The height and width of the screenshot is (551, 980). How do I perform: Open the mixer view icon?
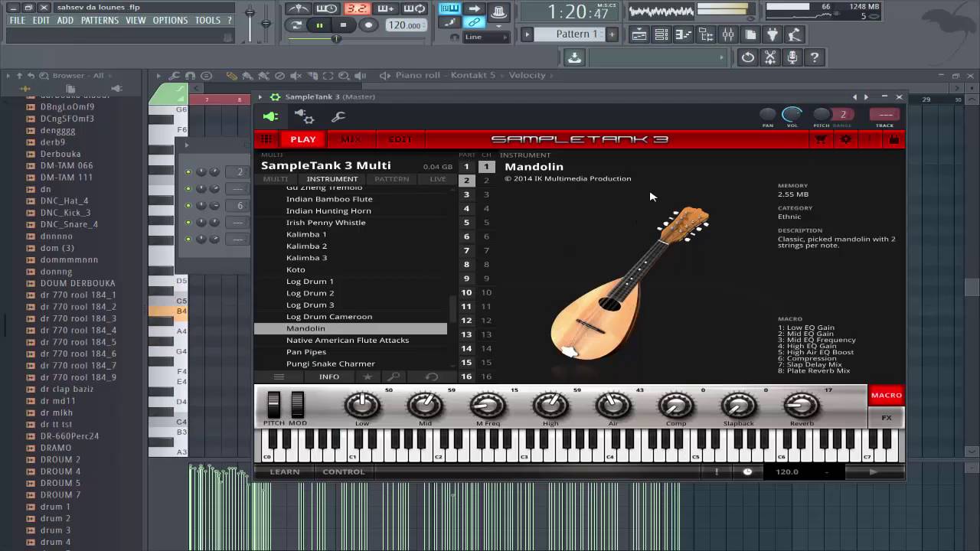tap(727, 34)
